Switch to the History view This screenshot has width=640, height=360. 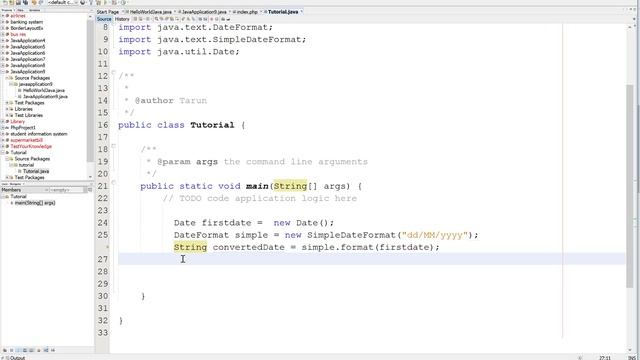122,19
